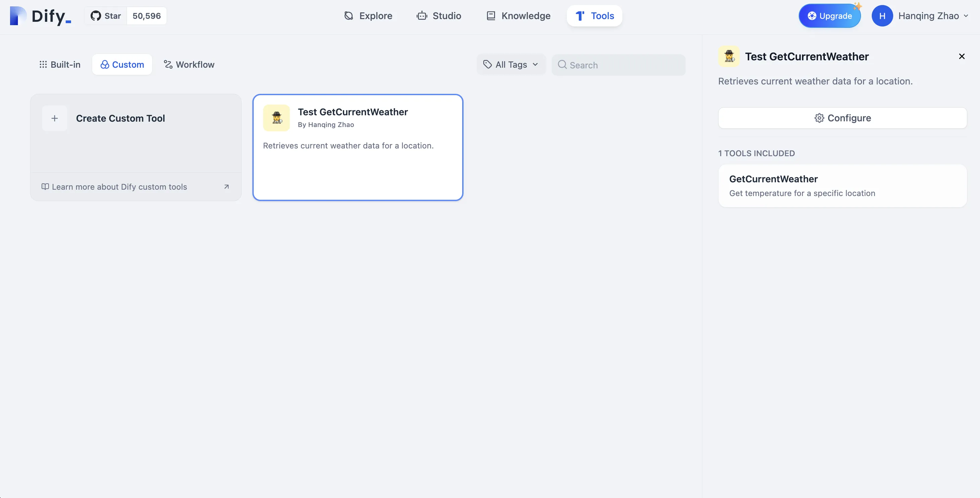Switch to the Workflow tools tab
The image size is (980, 498).
pos(189,65)
